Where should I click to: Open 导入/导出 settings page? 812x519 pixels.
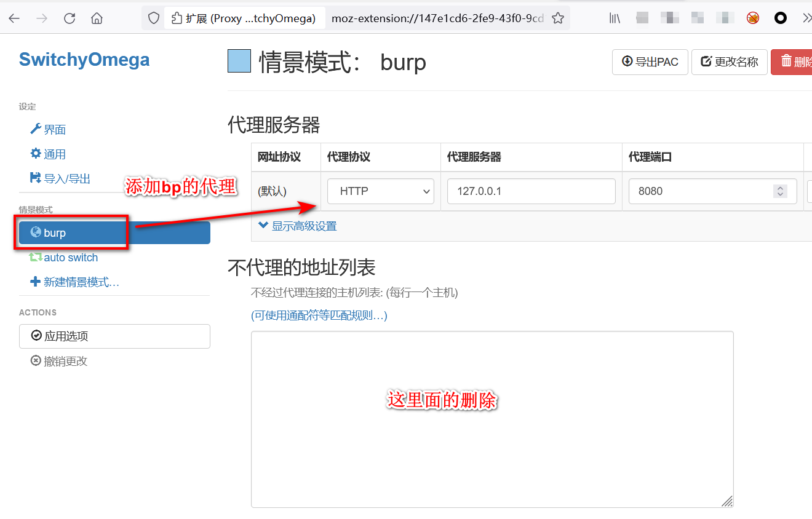[x=60, y=179]
